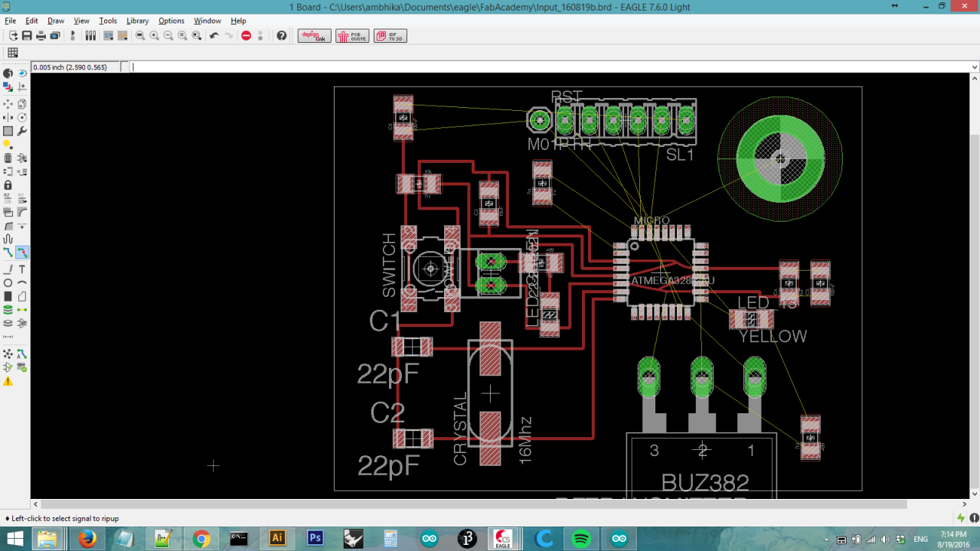
Task: Redraw the board view
Action: point(182,35)
